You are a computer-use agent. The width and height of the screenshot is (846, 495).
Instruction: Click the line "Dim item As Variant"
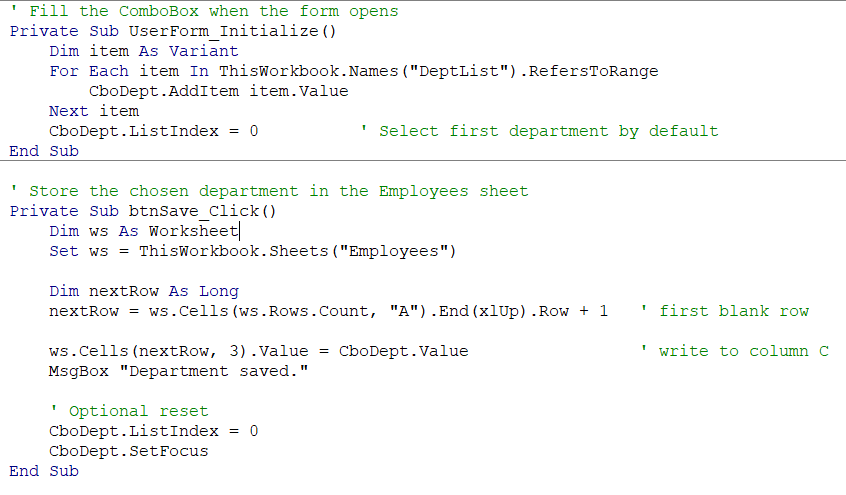[144, 51]
